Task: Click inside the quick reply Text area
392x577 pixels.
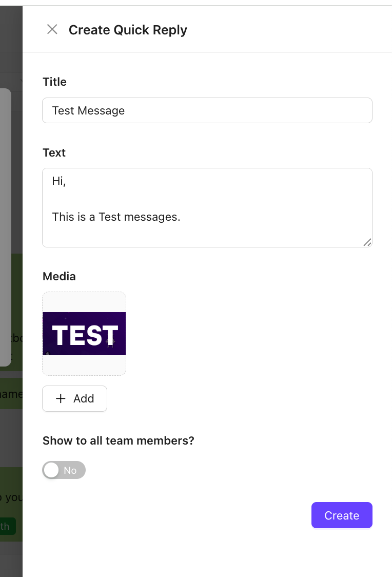Action: 207,207
